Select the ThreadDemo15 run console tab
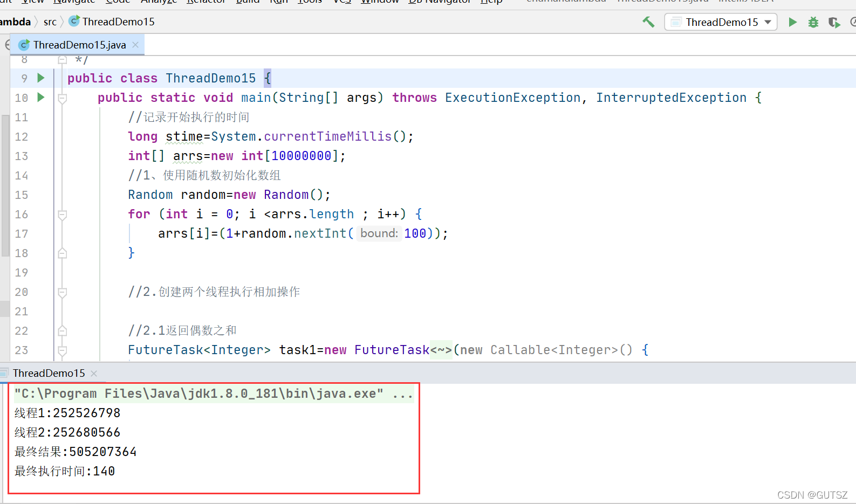Screen dimensions: 856x504 click(x=49, y=373)
